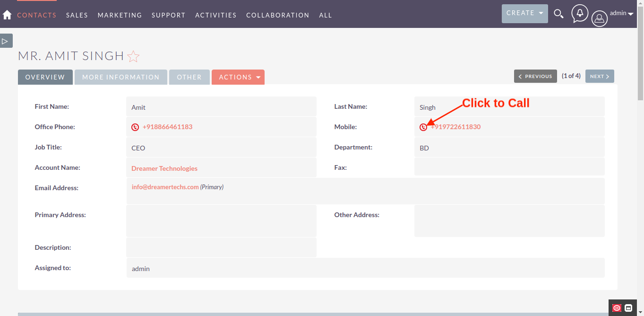Click the notification bell icon
Viewport: 644px width, 316px height.
coord(580,13)
